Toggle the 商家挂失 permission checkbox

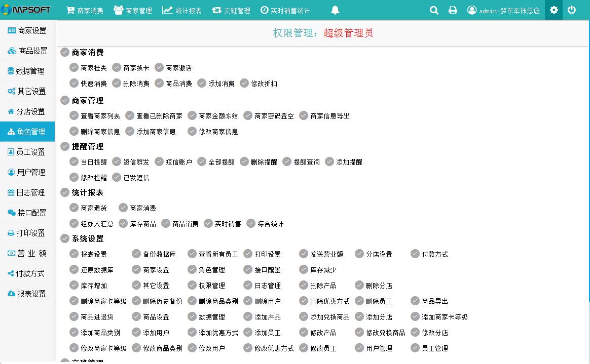coord(74,67)
